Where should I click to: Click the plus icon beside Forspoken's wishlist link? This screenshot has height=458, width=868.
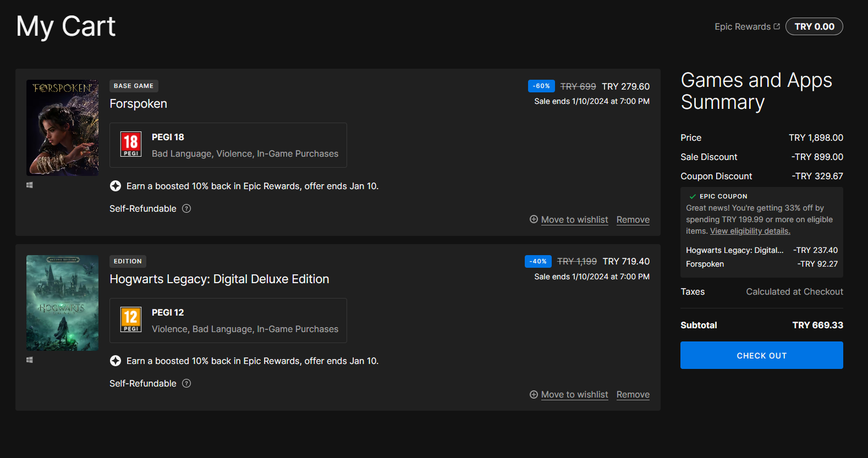click(x=534, y=219)
